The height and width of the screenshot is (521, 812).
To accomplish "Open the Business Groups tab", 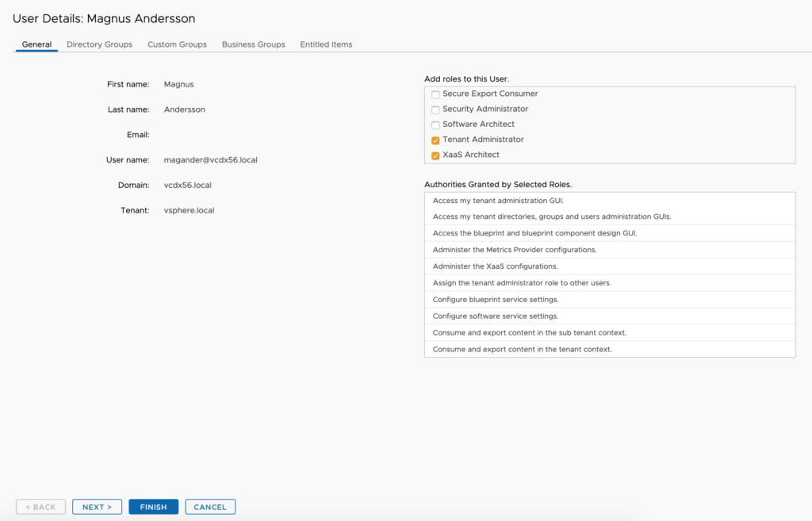I will pos(253,44).
